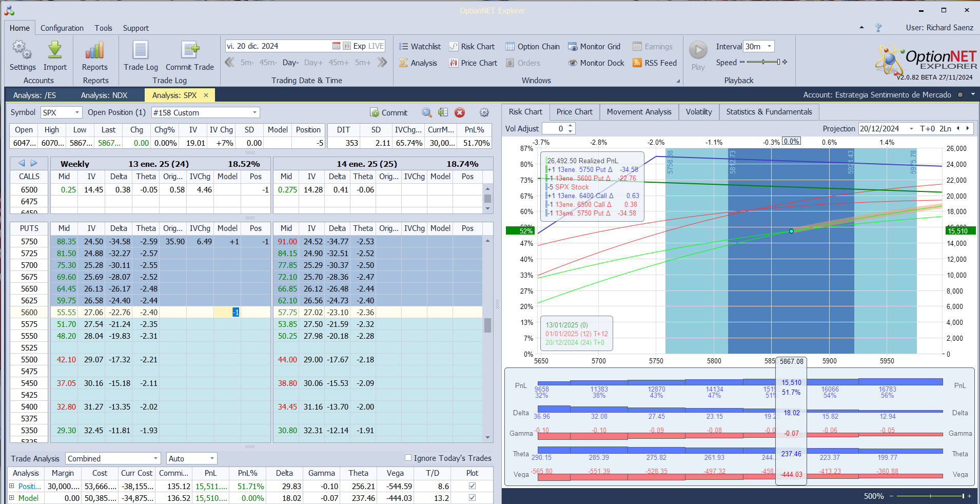The height and width of the screenshot is (504, 980).
Task: Switch to the Tools ribbon tab
Action: [x=103, y=28]
